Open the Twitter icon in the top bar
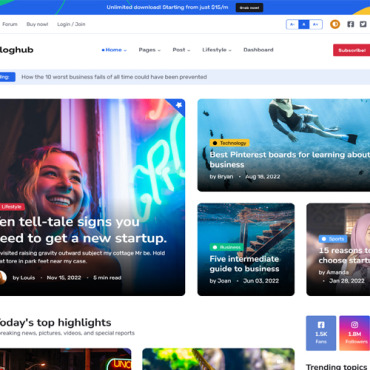The height and width of the screenshot is (370, 370). coord(363,24)
